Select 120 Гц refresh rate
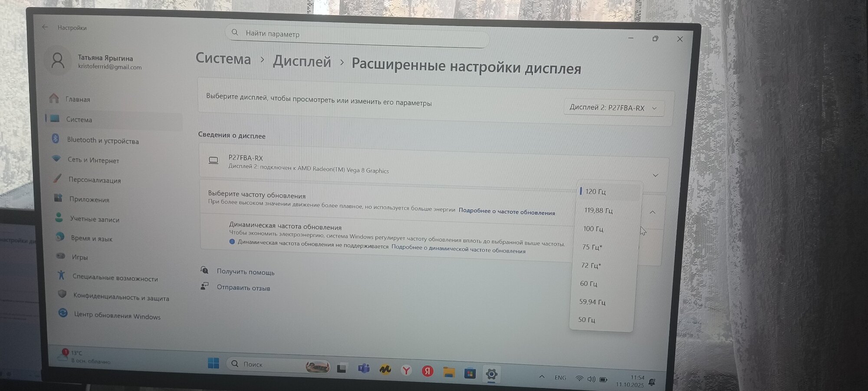The image size is (868, 391). tap(610, 192)
